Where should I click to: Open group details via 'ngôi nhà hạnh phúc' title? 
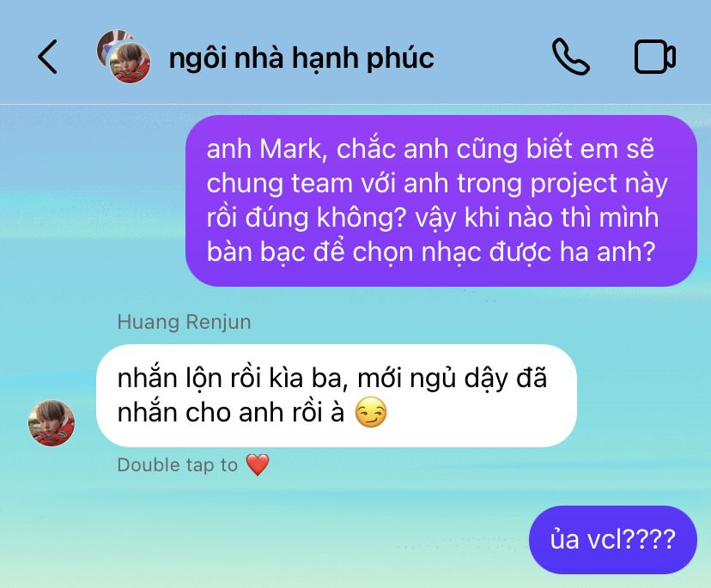(301, 58)
